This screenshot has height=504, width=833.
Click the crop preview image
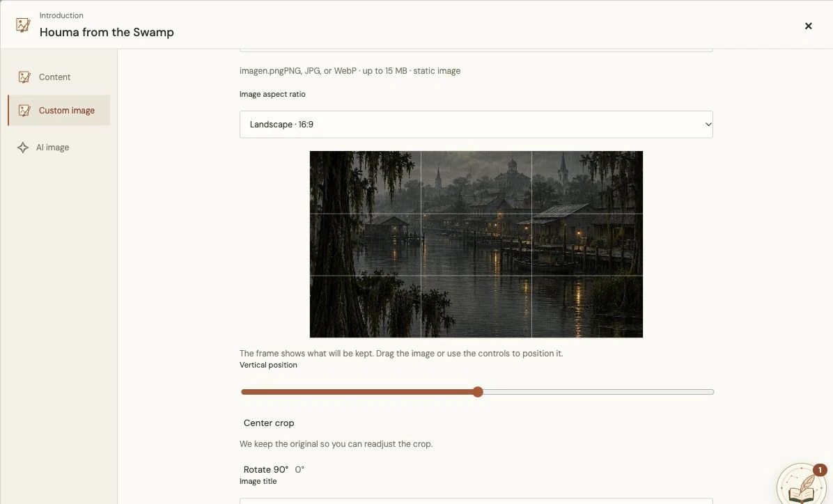click(476, 244)
